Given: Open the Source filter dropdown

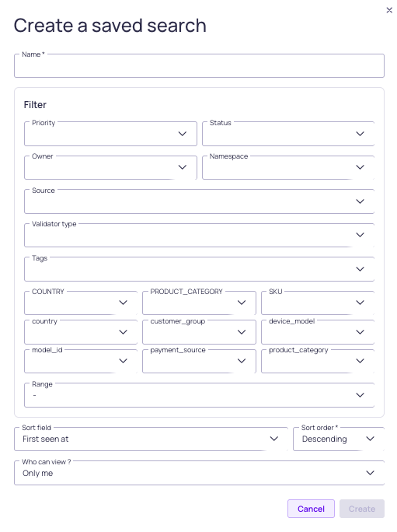Looking at the screenshot, I should (x=200, y=201).
